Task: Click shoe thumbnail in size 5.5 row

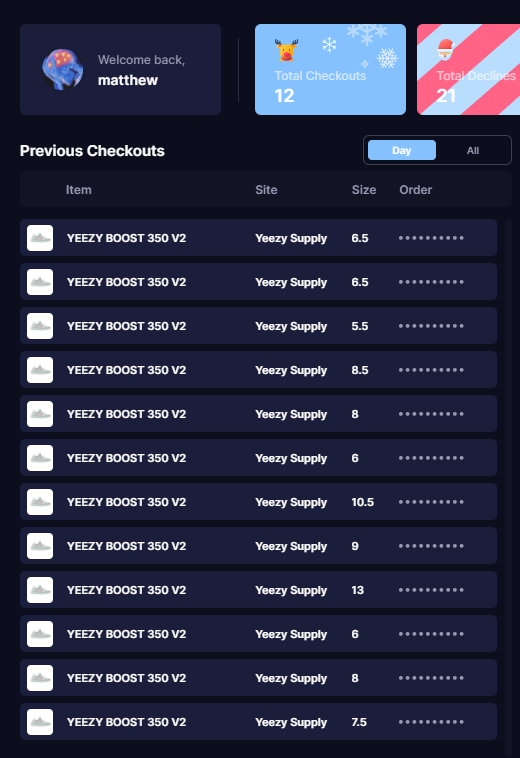Action: (x=40, y=326)
